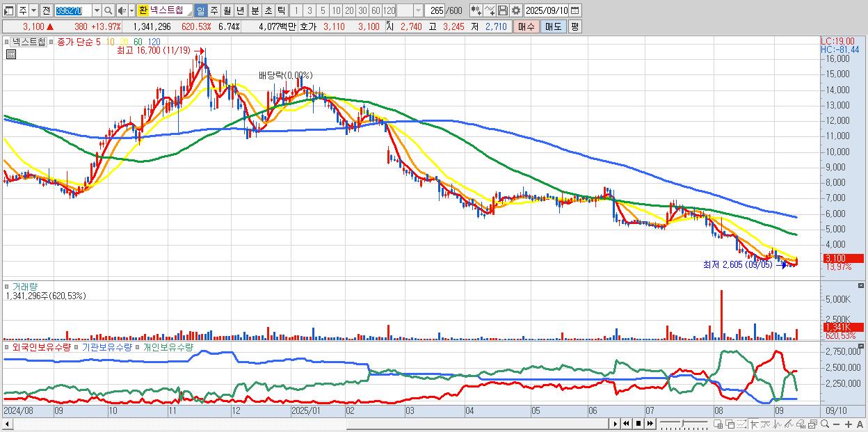The height and width of the screenshot is (432, 868).
Task: Select the 1 interval button
Action: point(296,10)
